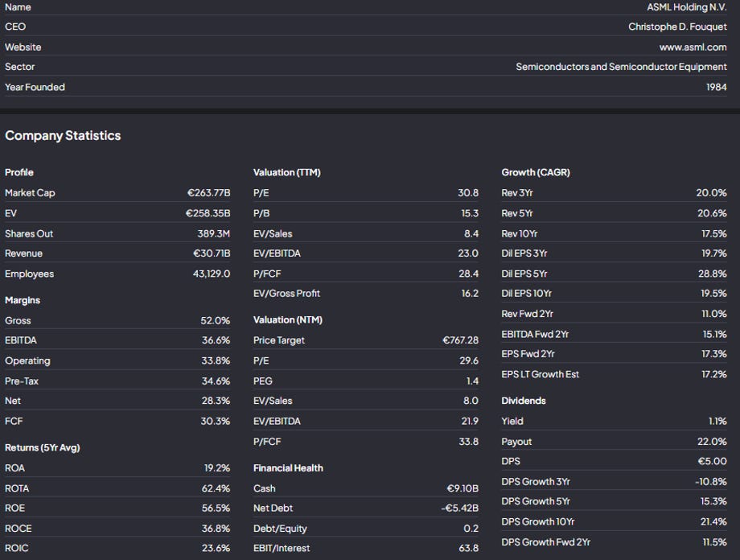Click the Shares Out value 389.3M
The height and width of the screenshot is (560, 740).
pos(214,233)
